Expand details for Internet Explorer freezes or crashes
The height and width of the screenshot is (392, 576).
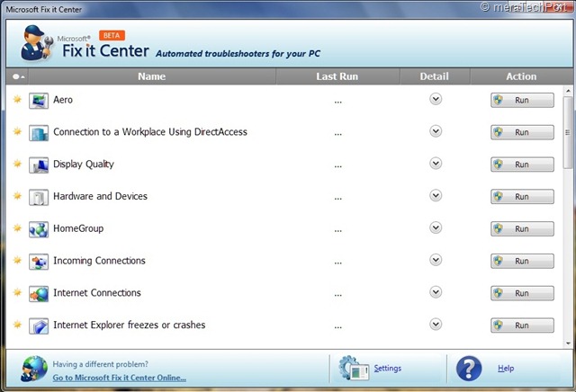click(x=436, y=325)
